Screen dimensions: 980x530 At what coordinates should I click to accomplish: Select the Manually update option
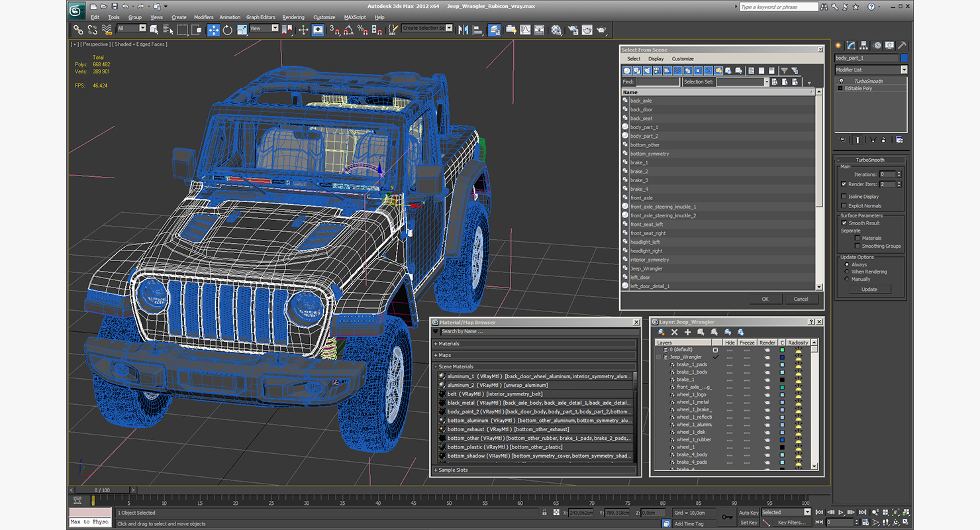846,279
